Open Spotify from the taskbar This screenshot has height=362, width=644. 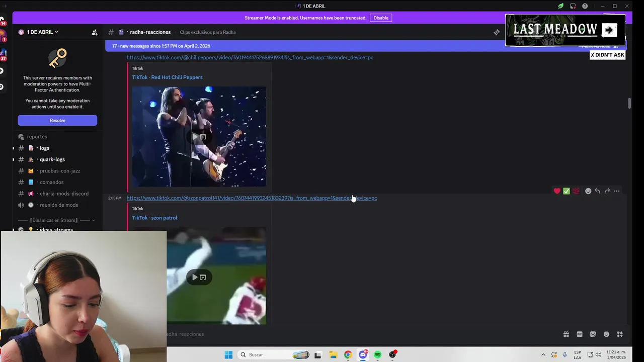[377, 354]
